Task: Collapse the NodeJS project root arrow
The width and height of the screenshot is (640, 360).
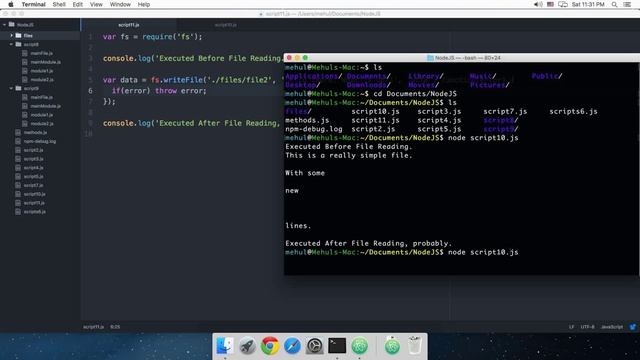Action: (x=4, y=24)
